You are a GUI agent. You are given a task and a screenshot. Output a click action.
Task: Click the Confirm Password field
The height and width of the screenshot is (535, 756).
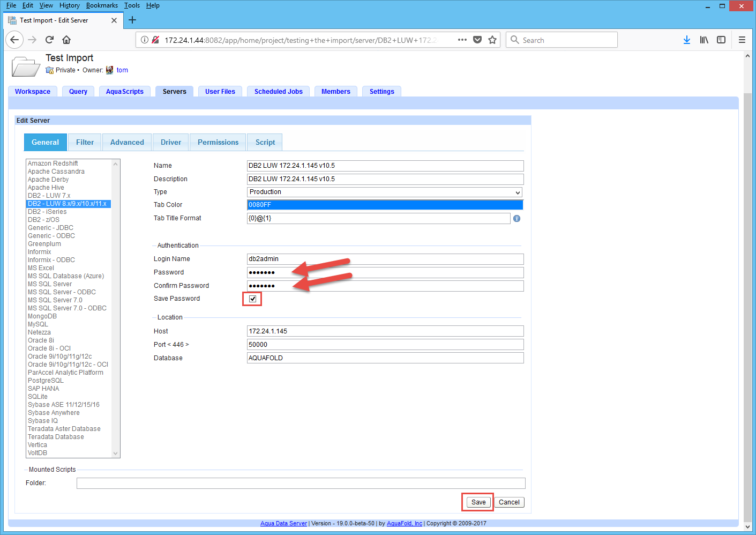[385, 286]
